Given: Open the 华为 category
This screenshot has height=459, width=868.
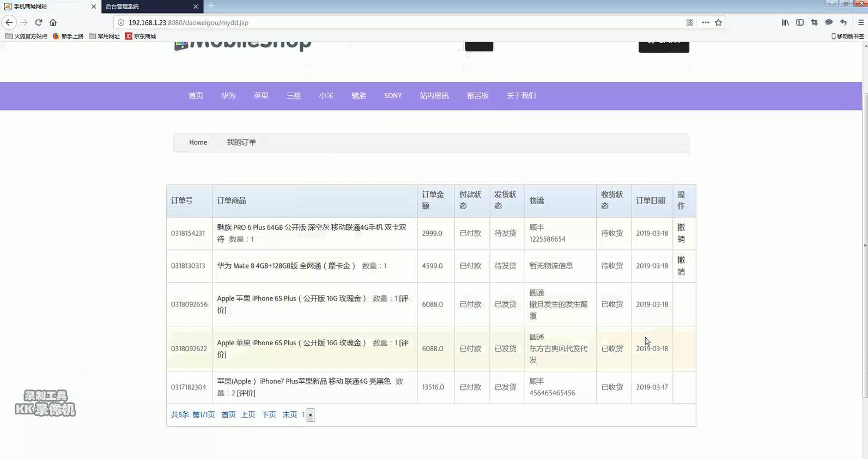Looking at the screenshot, I should pos(228,95).
